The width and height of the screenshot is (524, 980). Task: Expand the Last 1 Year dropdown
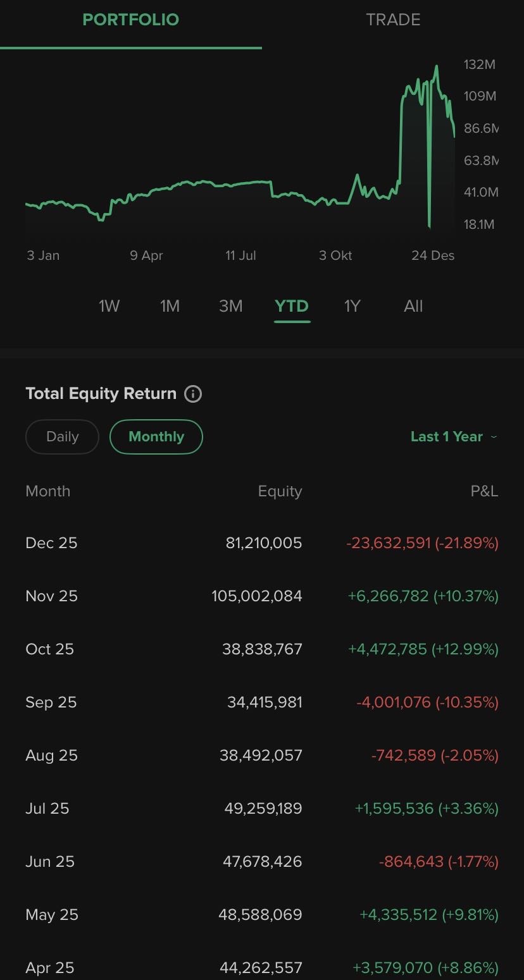(453, 437)
